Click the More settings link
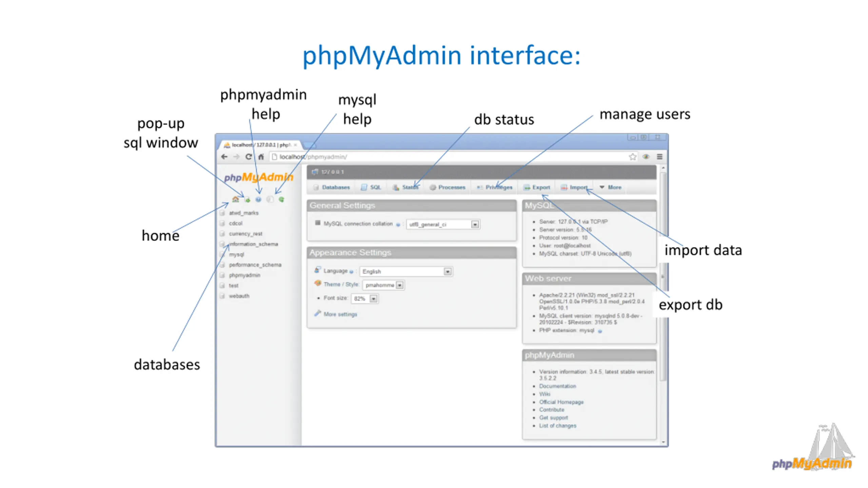 340,314
